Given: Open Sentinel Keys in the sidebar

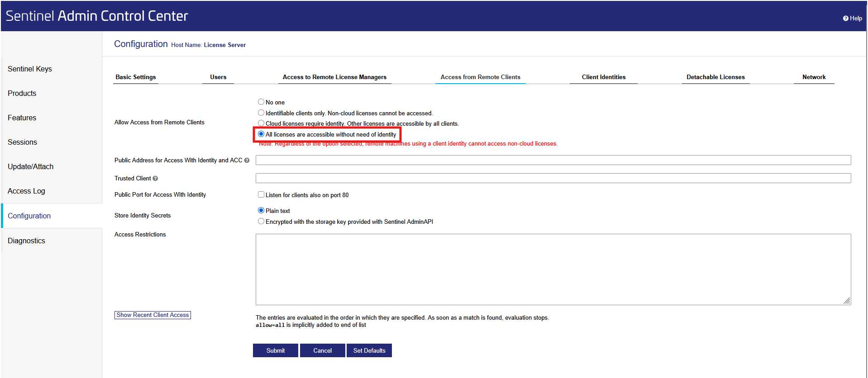Looking at the screenshot, I should [x=30, y=69].
